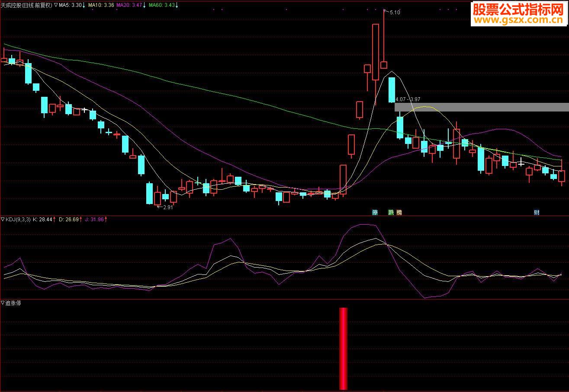Screen dimensions: 569x392
Task: Click the tall red candlestick below 5.10
Action: pos(375,52)
